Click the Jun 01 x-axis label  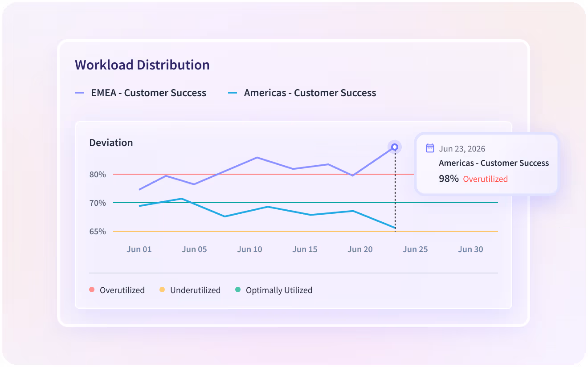[139, 249]
